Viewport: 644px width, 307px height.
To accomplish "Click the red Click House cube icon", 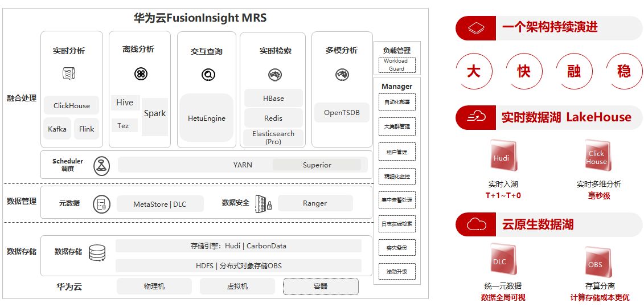I will pos(597,155).
